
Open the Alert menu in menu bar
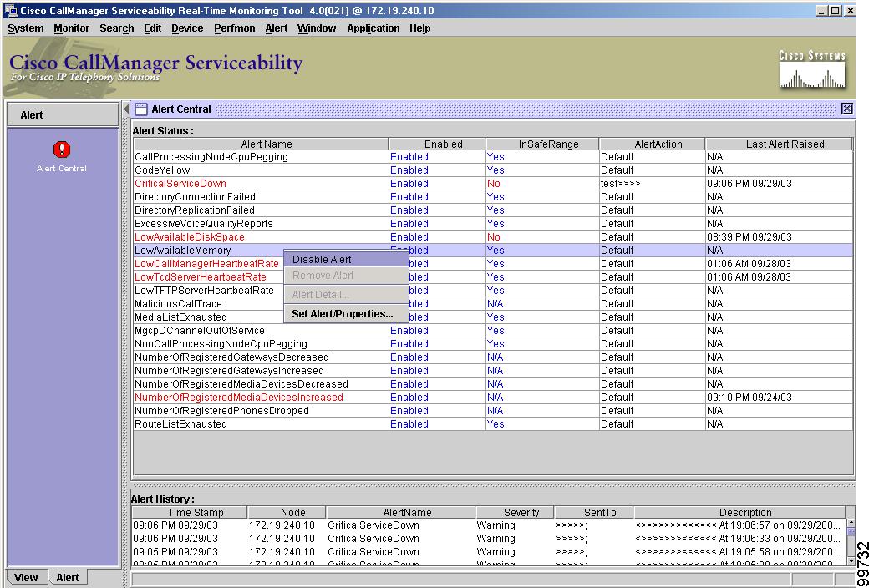coord(277,28)
